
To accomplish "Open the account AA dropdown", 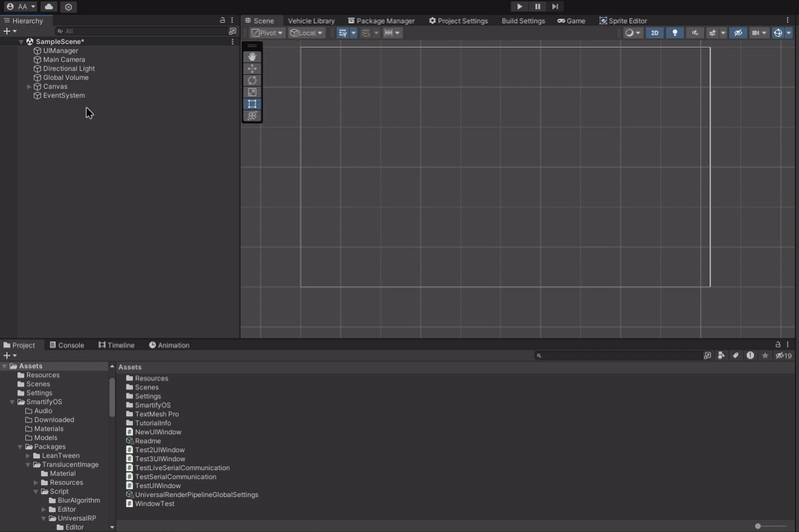I will tap(21, 7).
